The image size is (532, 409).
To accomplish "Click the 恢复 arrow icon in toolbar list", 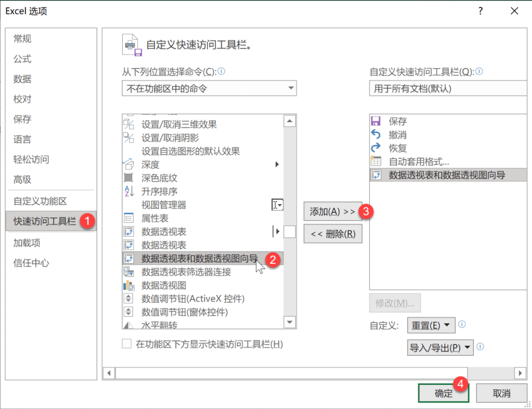I will point(375,148).
